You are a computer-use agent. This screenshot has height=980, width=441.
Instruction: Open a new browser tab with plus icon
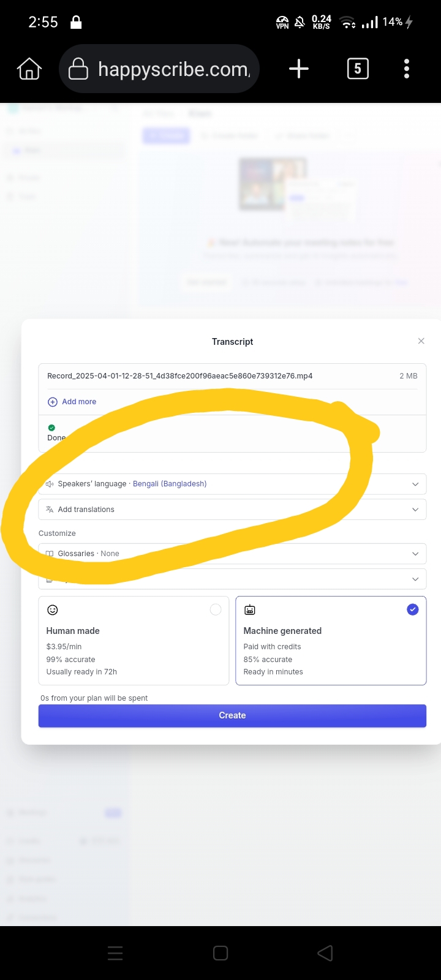(x=298, y=69)
